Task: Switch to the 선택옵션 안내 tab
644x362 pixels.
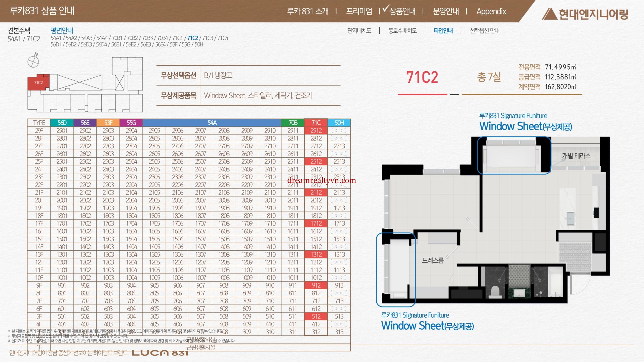Action: [x=485, y=31]
